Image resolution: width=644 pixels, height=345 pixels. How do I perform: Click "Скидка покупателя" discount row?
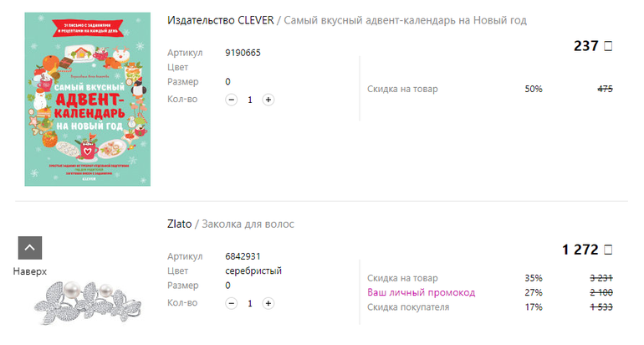(x=408, y=307)
